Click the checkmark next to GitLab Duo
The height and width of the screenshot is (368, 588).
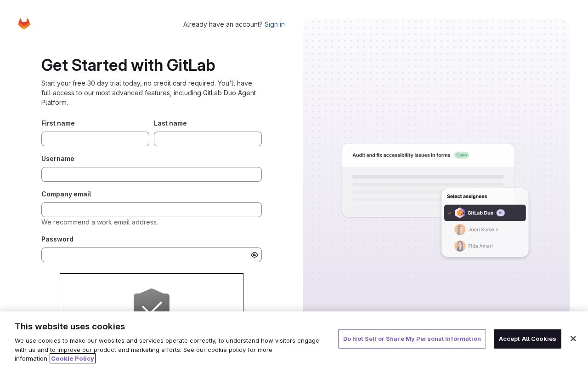[450, 213]
